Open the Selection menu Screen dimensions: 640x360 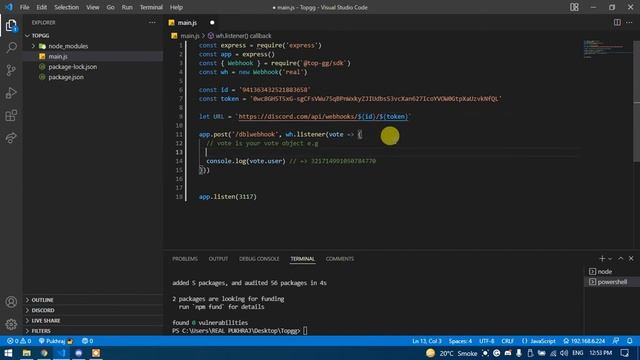click(x=67, y=7)
